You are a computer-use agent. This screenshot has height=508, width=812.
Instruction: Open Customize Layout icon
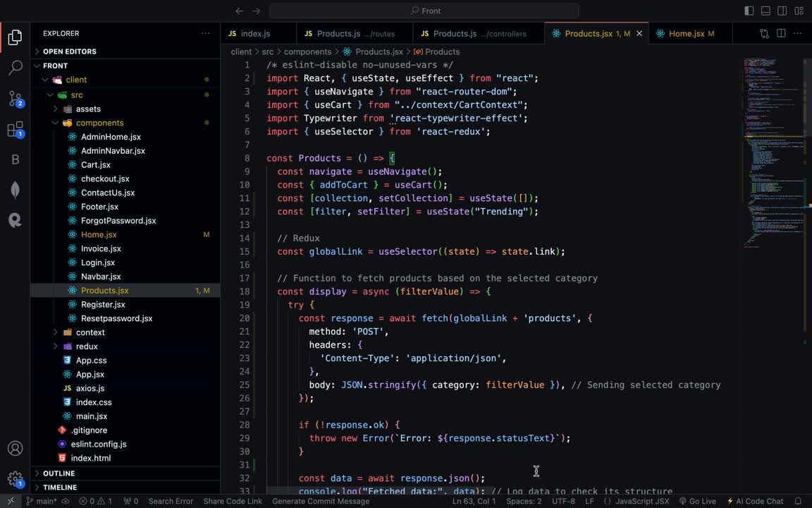coord(799,11)
